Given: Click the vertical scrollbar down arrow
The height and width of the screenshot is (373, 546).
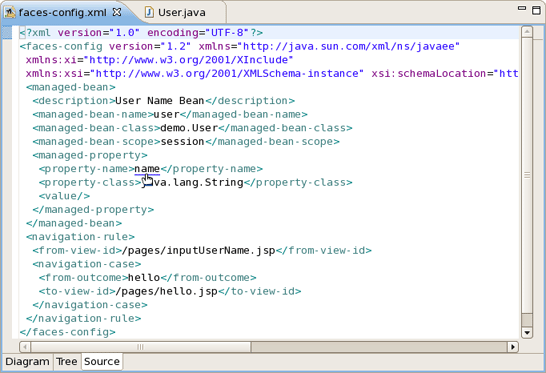Looking at the screenshot, I should point(527,333).
